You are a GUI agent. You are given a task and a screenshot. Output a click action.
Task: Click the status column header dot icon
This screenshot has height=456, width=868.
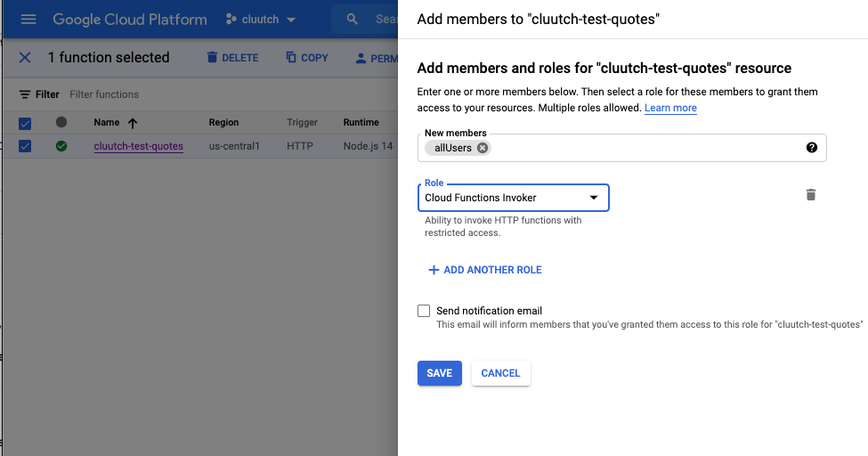coord(61,122)
